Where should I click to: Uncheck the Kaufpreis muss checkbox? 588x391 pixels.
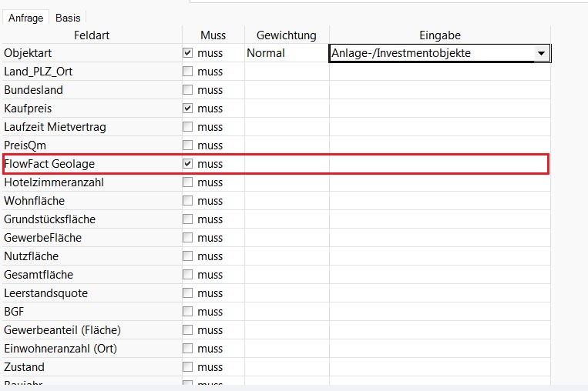(187, 109)
